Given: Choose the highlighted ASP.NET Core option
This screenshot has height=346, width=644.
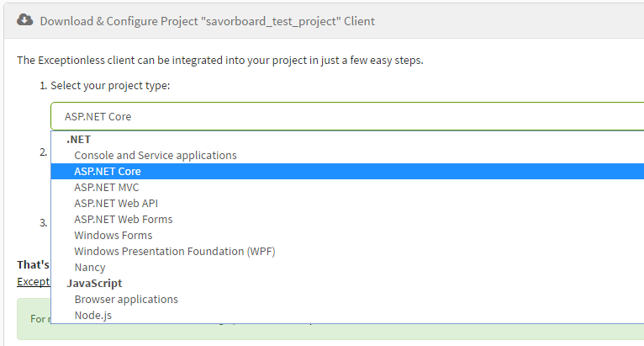Looking at the screenshot, I should [x=347, y=171].
